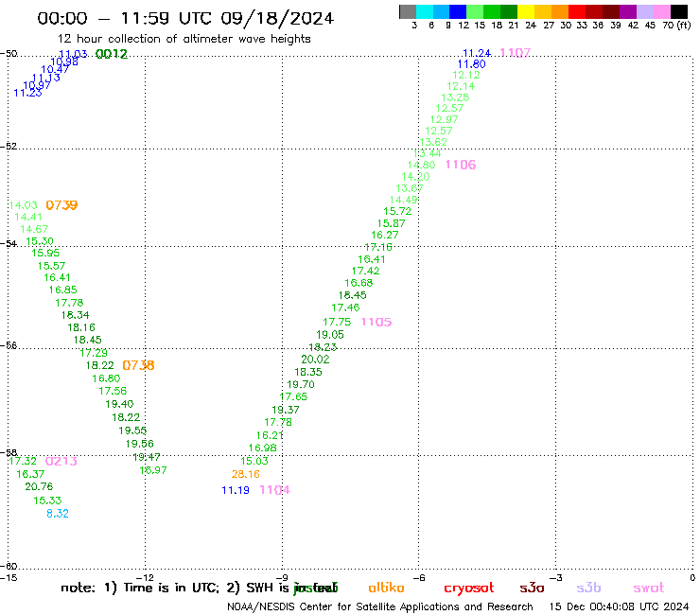Click the 's3a' legend label
700x615 pixels.
(x=532, y=588)
